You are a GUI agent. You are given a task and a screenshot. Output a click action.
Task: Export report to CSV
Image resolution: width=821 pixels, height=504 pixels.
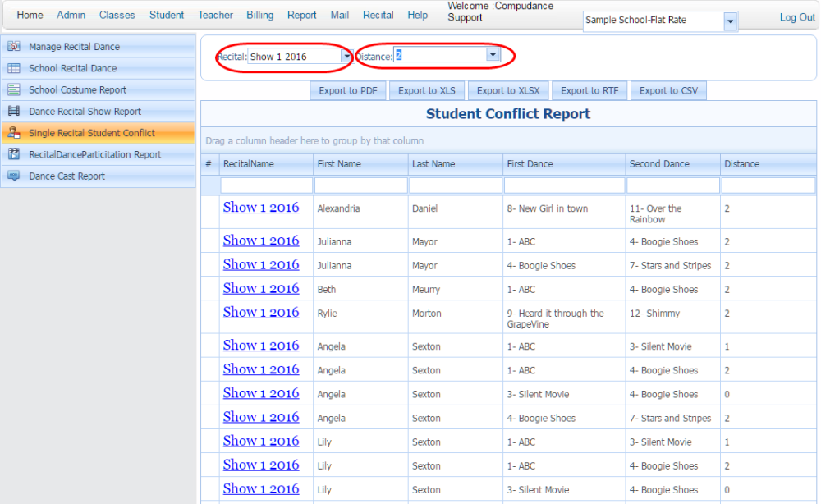[668, 90]
